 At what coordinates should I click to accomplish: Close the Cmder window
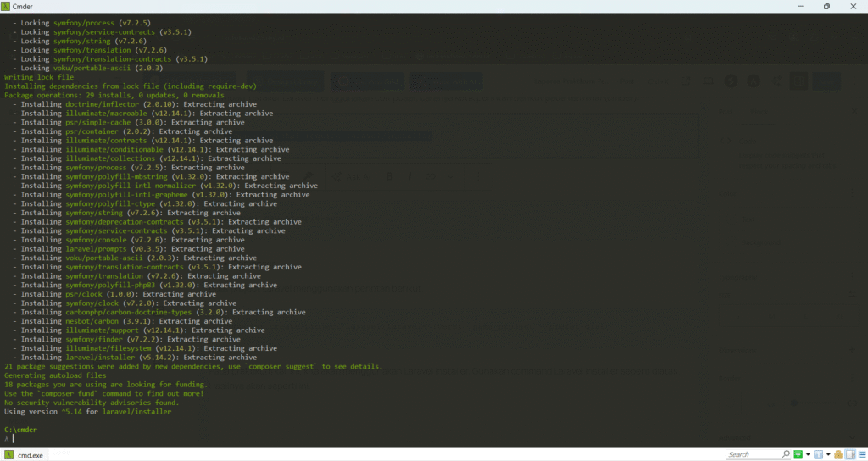coord(853,6)
